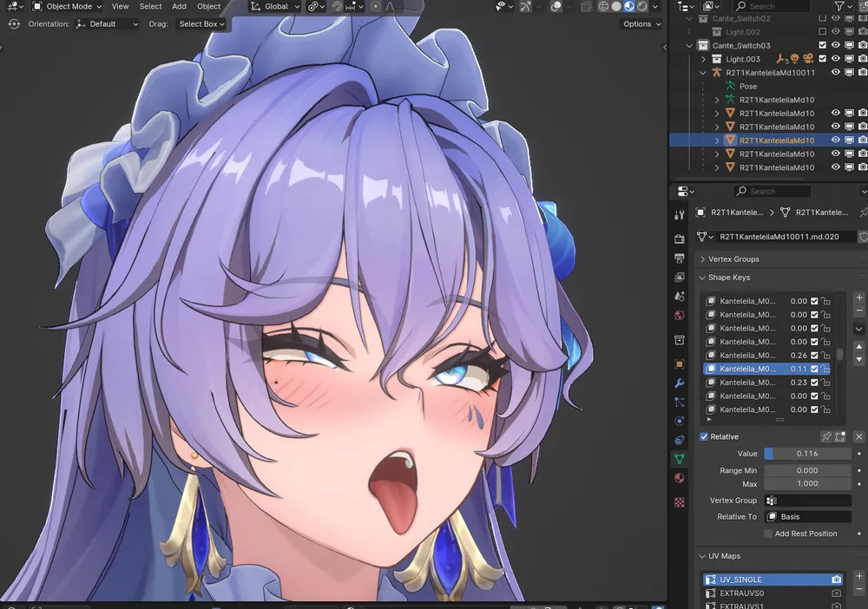This screenshot has width=868, height=609.
Task: Open the outliner filter dropdown
Action: click(843, 6)
